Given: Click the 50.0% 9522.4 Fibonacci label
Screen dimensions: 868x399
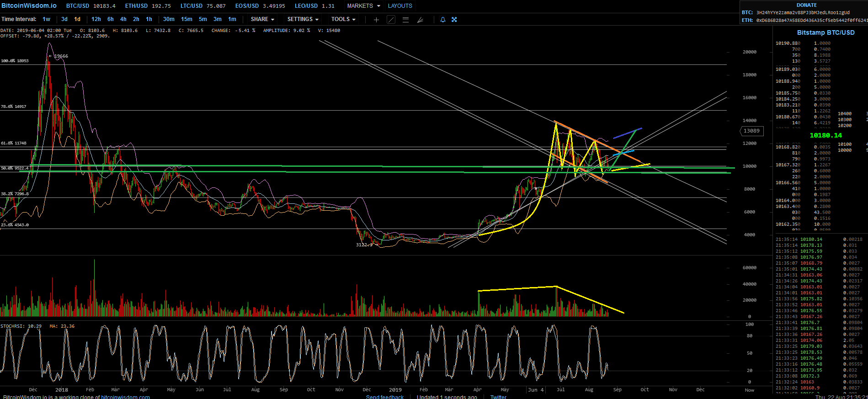Looking at the screenshot, I should pyautogui.click(x=15, y=168).
